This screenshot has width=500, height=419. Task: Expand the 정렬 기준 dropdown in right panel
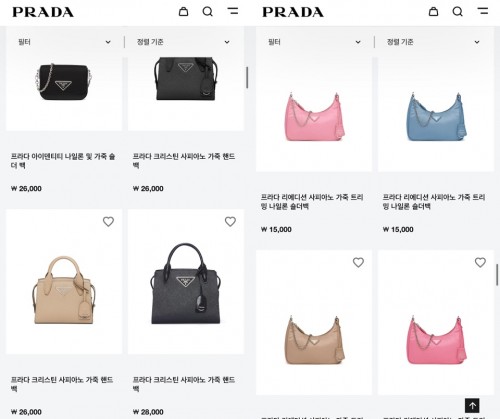click(x=433, y=42)
